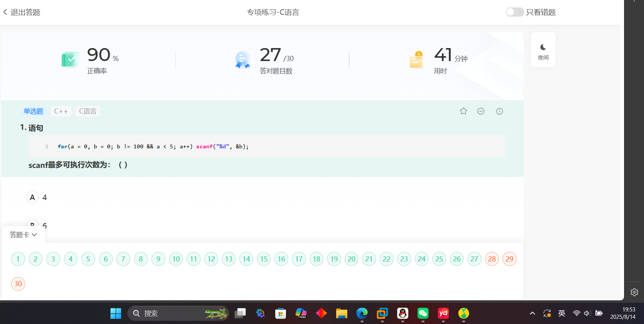The height and width of the screenshot is (324, 644).
Task: Click the 27/30 答对题目数 statistic
Action: point(265,60)
